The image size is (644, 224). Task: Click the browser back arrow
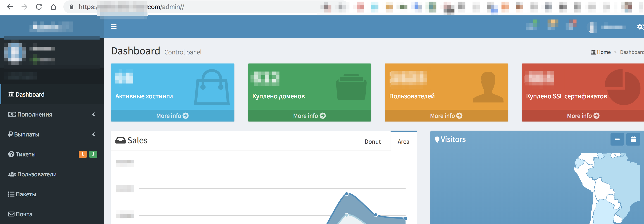click(x=10, y=7)
